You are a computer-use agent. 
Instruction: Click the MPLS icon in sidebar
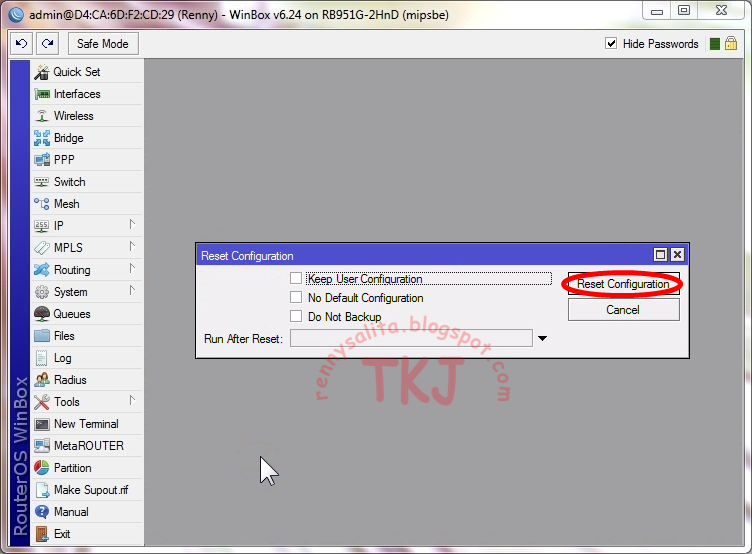[x=42, y=248]
